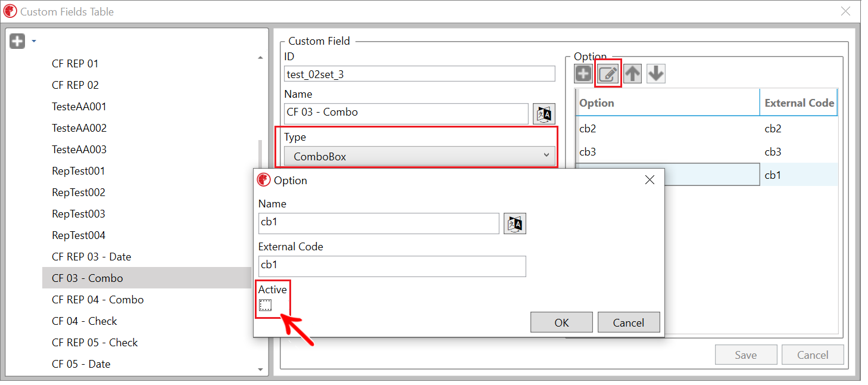Click the add custom field plus icon
The image size is (868, 385).
tap(17, 41)
